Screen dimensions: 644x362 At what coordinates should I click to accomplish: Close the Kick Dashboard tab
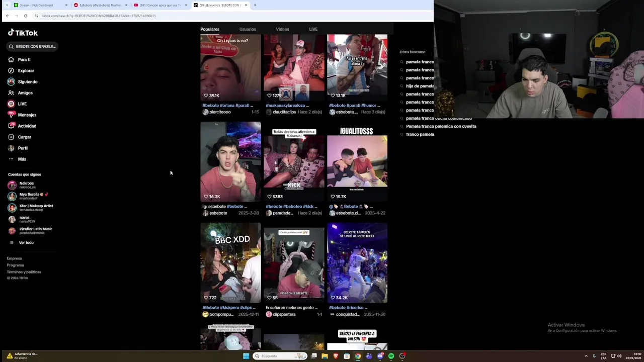coord(66,5)
